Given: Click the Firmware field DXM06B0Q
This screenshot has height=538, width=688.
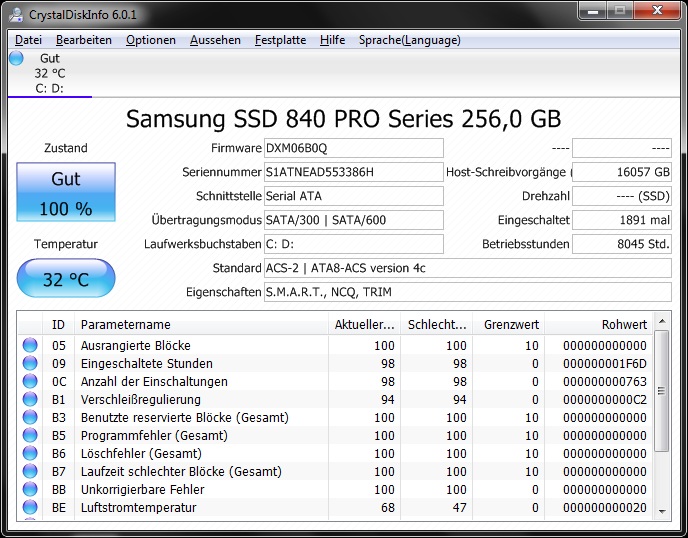Looking at the screenshot, I should (354, 148).
